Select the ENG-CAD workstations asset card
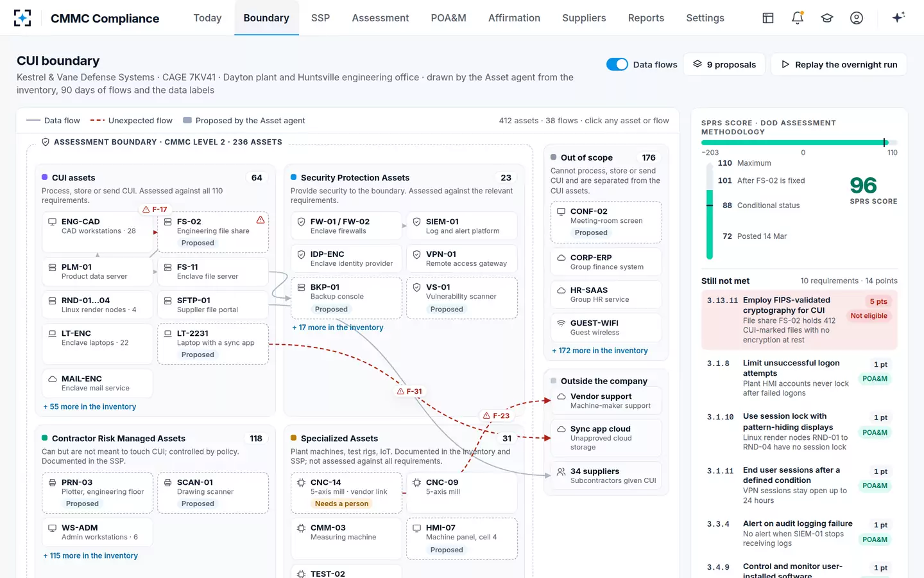This screenshot has height=578, width=924. tap(98, 232)
